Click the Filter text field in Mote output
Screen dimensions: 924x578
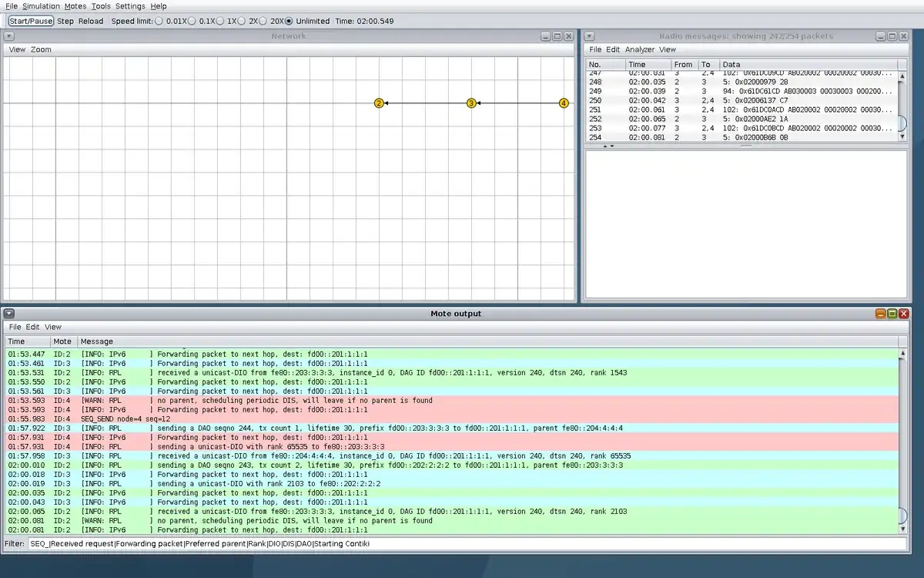point(467,543)
